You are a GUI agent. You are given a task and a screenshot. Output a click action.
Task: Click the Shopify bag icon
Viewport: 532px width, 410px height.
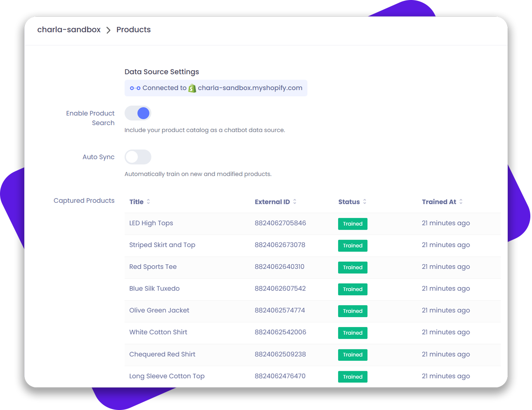pos(192,88)
